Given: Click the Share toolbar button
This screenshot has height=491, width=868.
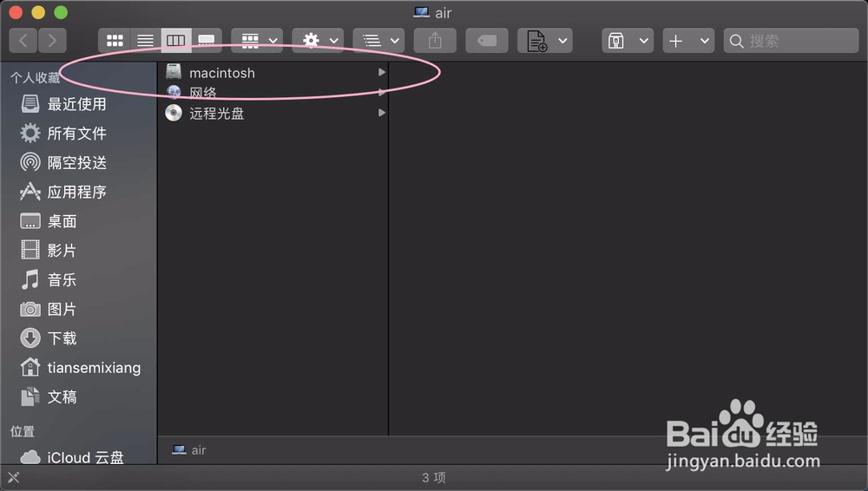Looking at the screenshot, I should [x=435, y=41].
